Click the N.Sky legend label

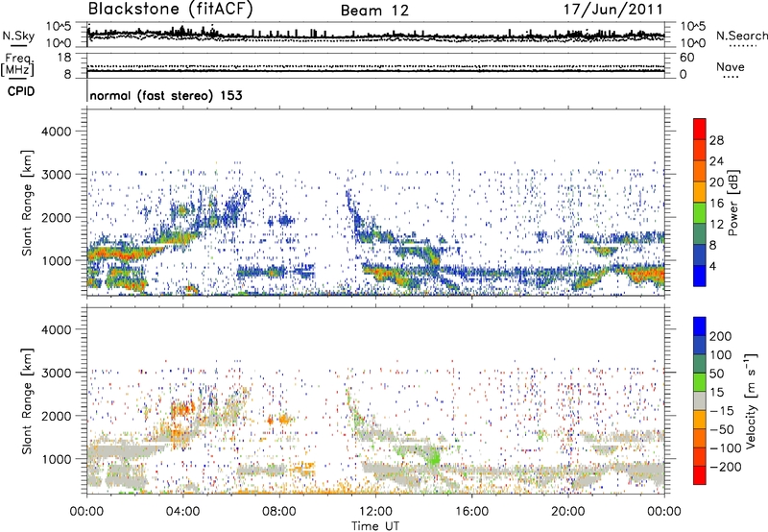18,36
